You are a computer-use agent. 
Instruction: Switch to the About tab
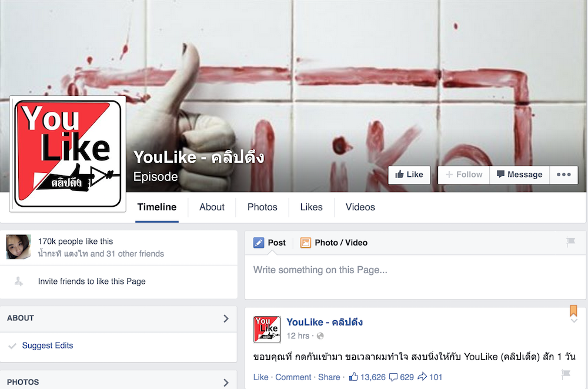tap(212, 207)
